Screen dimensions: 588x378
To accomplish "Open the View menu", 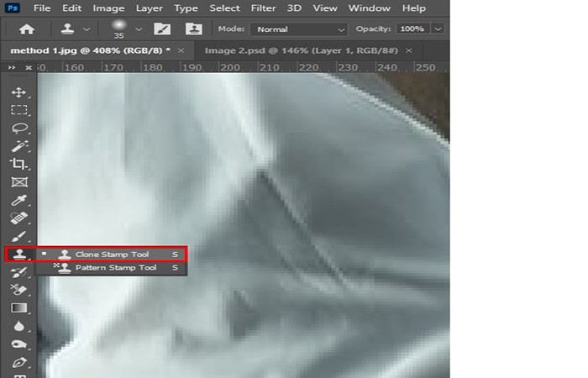I will [x=325, y=8].
